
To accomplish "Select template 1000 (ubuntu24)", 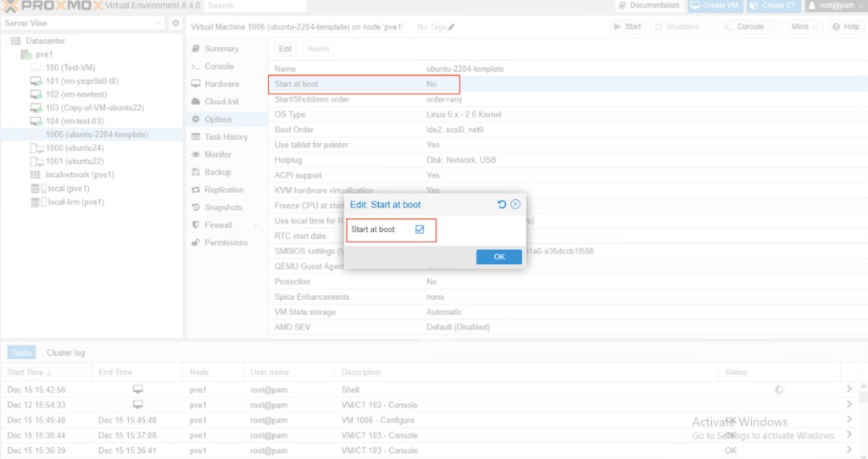I will click(x=75, y=147).
